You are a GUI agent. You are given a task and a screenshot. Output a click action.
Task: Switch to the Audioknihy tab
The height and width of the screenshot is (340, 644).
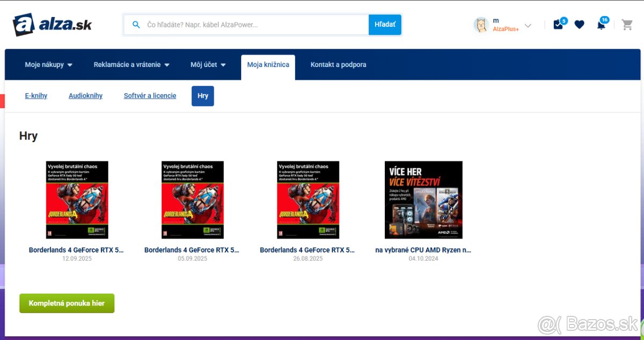(x=85, y=96)
